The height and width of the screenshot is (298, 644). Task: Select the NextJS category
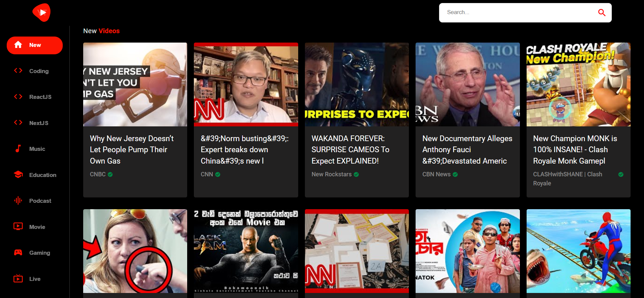coord(35,123)
